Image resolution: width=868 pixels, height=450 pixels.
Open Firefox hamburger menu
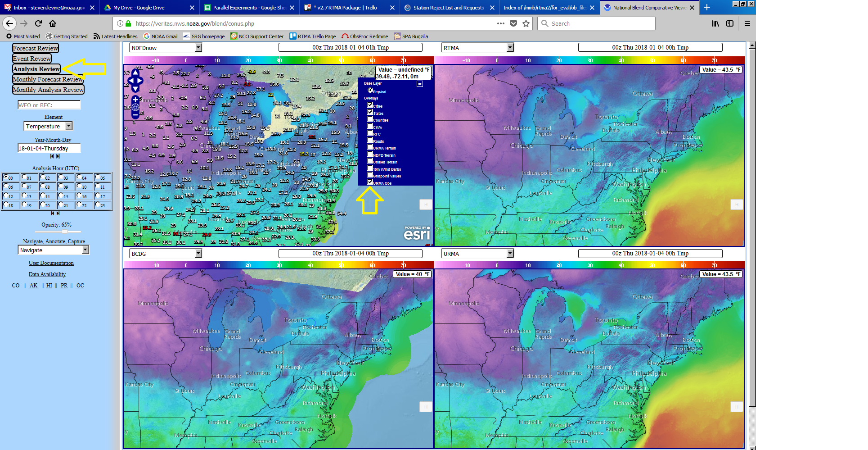pos(747,23)
